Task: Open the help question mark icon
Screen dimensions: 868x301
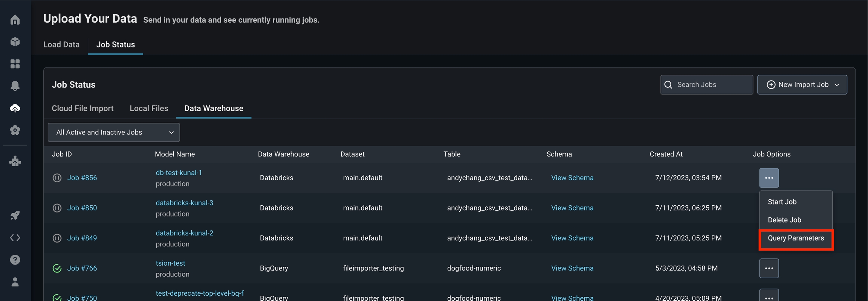Action: click(x=15, y=260)
